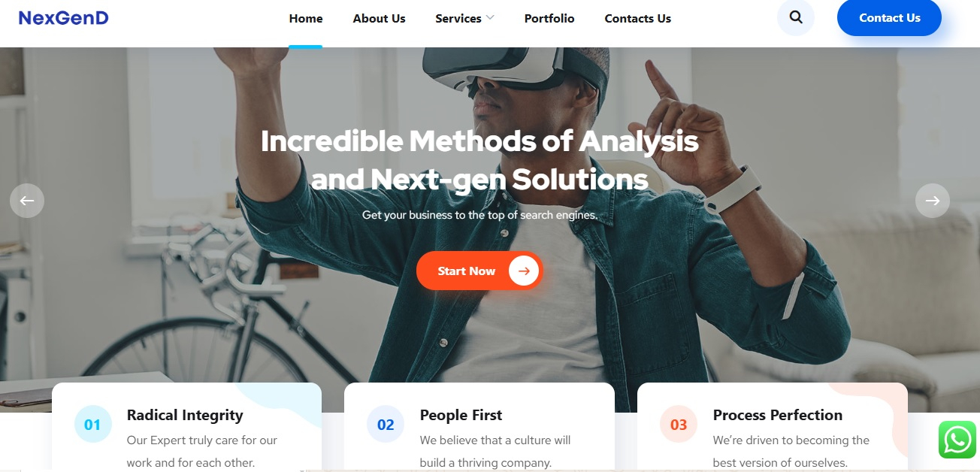Open the search magnifier icon
The width and height of the screenshot is (980, 472).
(796, 17)
